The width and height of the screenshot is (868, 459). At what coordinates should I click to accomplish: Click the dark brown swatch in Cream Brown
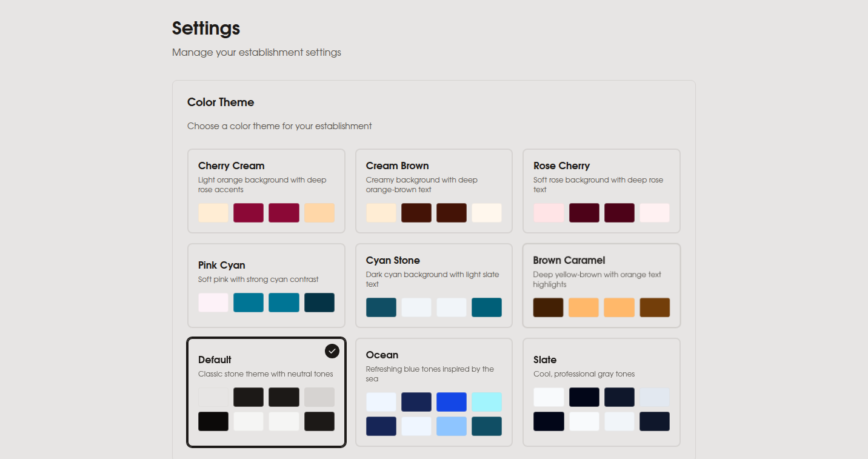click(416, 213)
